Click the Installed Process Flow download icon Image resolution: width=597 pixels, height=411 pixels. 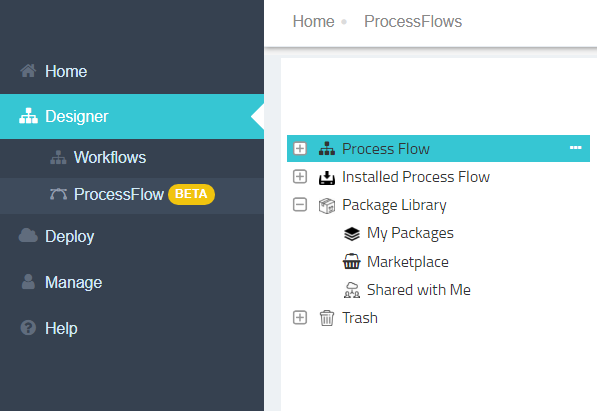pyautogui.click(x=327, y=177)
